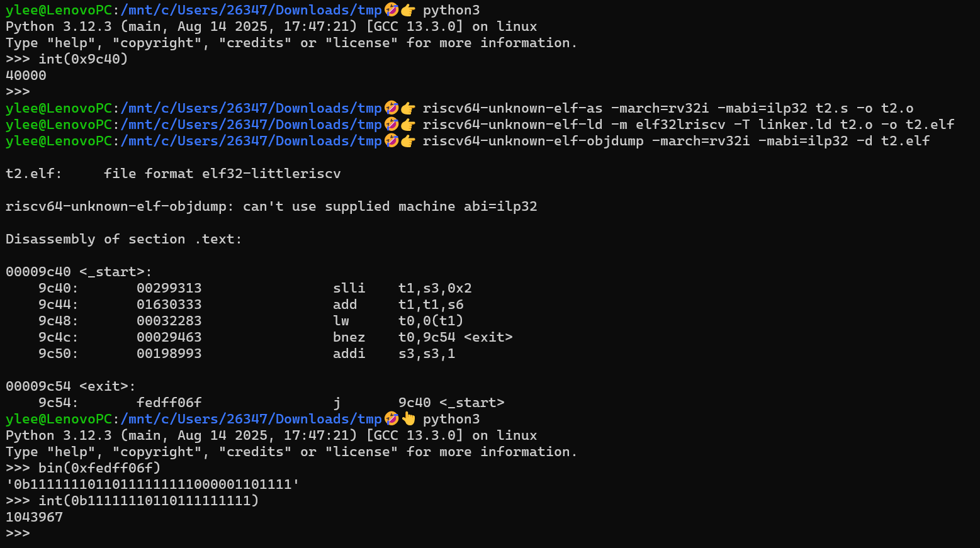This screenshot has width=980, height=548.
Task: Click the laughing emoji on the objdump command line
Action: (x=391, y=141)
